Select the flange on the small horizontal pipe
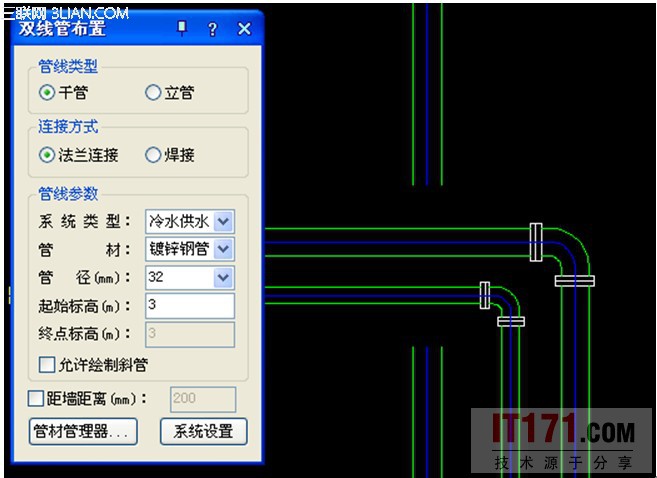 [x=485, y=294]
